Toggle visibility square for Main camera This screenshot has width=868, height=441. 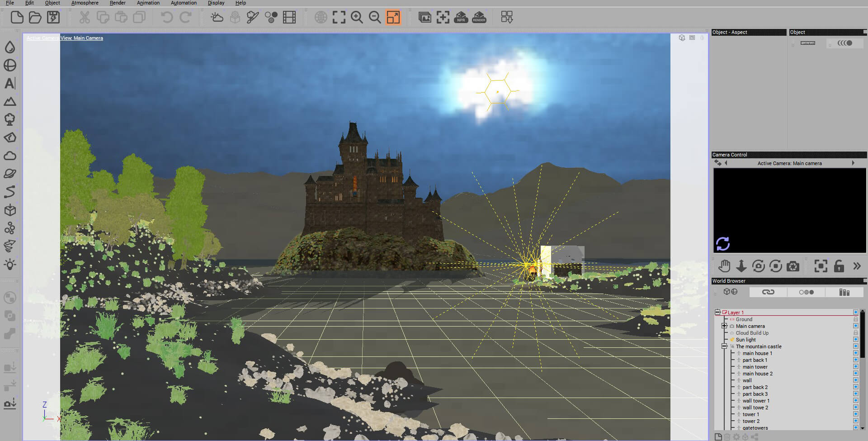pos(856,326)
